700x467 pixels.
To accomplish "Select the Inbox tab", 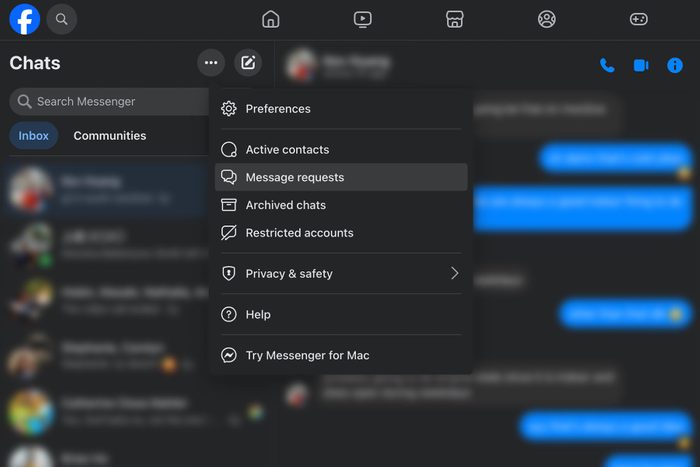I will (34, 136).
